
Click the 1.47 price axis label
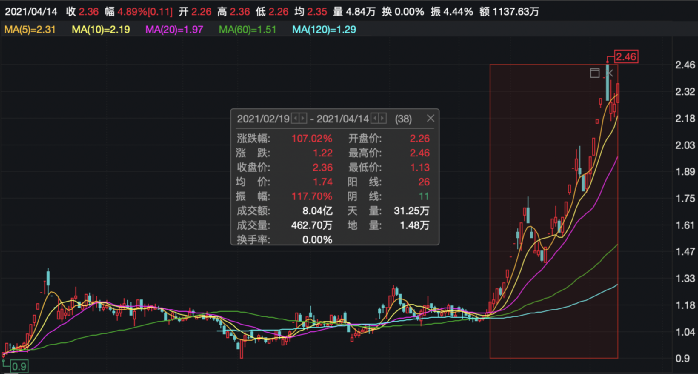686,252
